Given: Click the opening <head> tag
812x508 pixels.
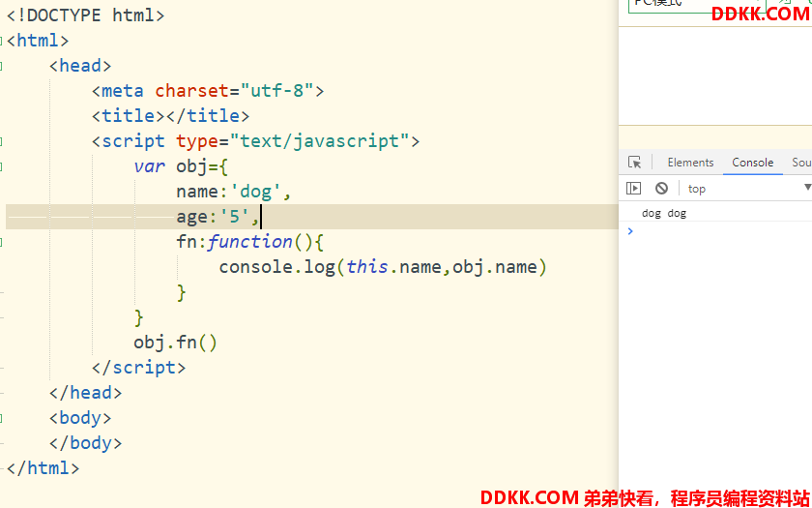Looking at the screenshot, I should click(80, 66).
